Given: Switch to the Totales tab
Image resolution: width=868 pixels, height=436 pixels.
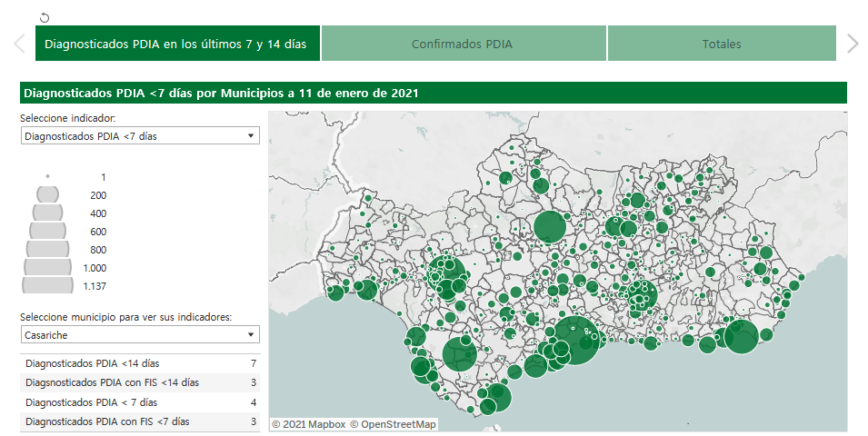Looking at the screenshot, I should pyautogui.click(x=721, y=44).
